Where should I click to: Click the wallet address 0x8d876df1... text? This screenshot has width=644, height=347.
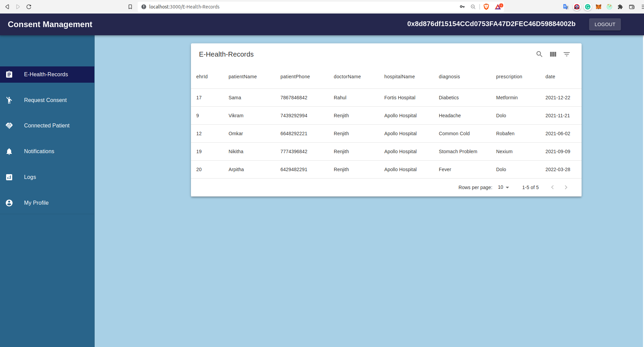tap(491, 24)
